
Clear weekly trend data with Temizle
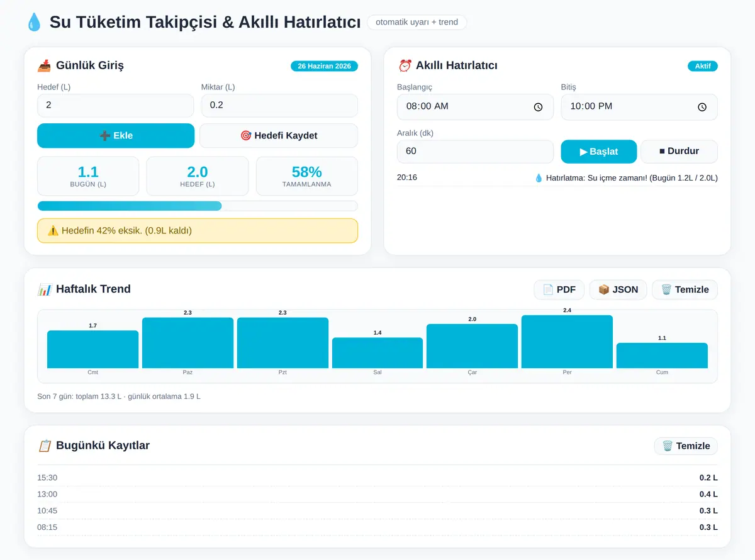click(685, 289)
